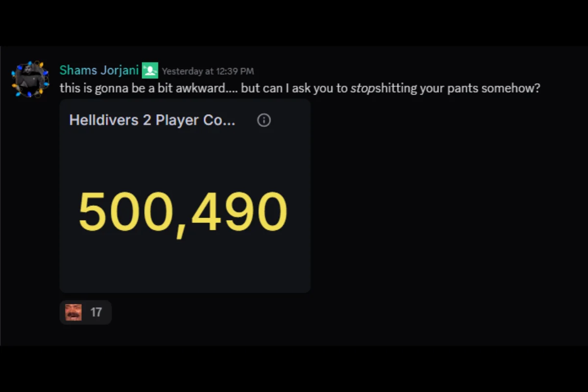The image size is (588, 392).
Task: Click the yellow 500,490 number
Action: (x=183, y=212)
